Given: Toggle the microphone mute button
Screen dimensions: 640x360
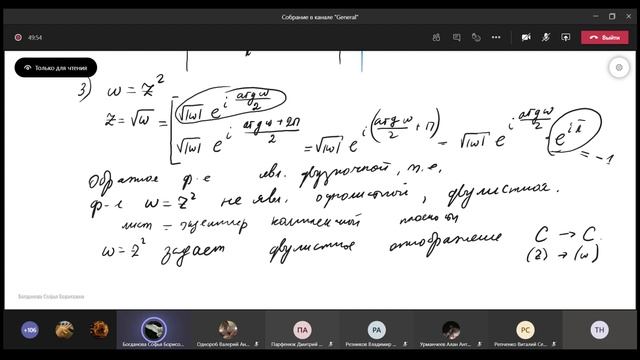Looking at the screenshot, I should [x=546, y=38].
